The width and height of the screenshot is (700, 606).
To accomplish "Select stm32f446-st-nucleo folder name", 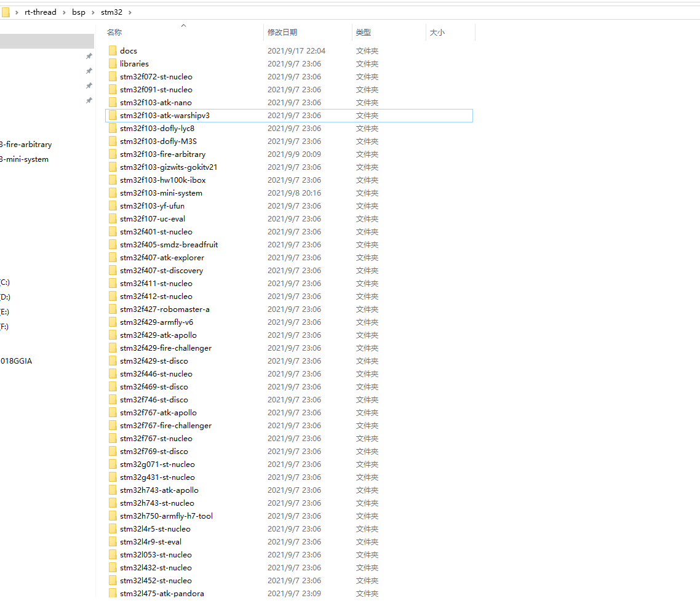I will (x=156, y=374).
